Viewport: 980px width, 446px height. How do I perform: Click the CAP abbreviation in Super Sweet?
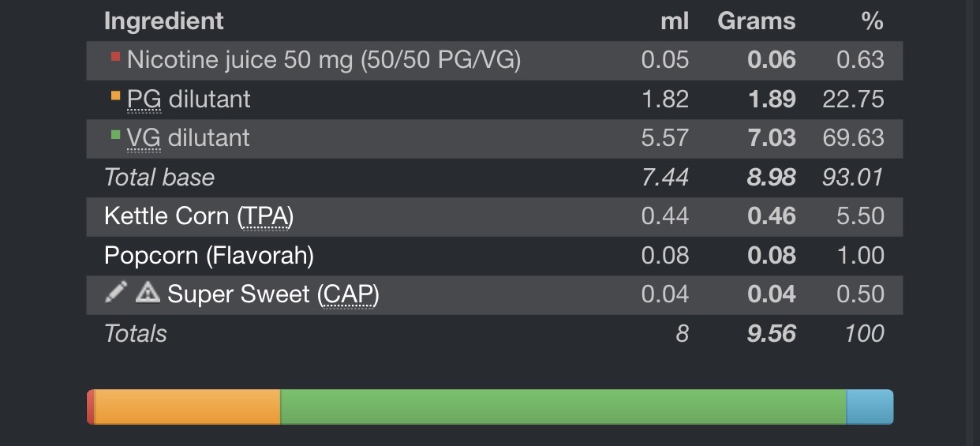(x=347, y=294)
